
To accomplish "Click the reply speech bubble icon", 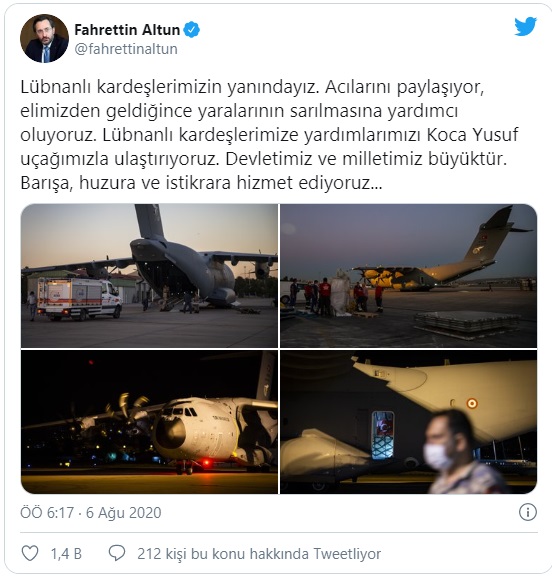I will click(117, 553).
